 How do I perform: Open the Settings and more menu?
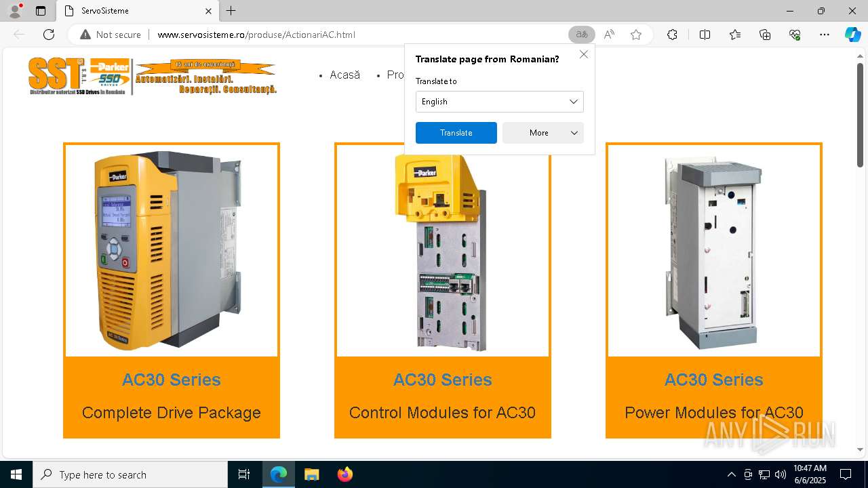click(x=825, y=35)
